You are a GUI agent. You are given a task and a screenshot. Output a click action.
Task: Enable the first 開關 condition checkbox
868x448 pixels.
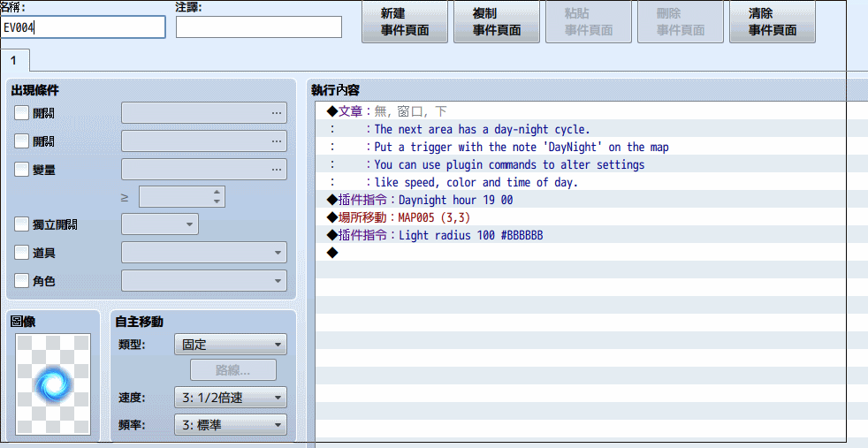pos(21,113)
